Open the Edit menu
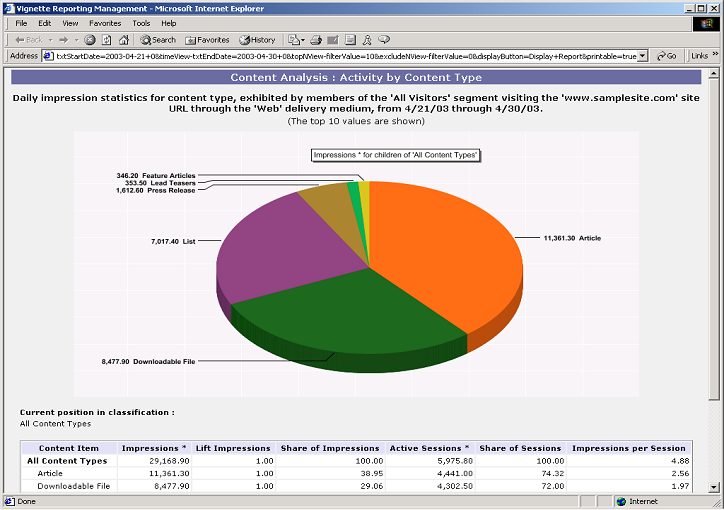The image size is (724, 510). 44,23
